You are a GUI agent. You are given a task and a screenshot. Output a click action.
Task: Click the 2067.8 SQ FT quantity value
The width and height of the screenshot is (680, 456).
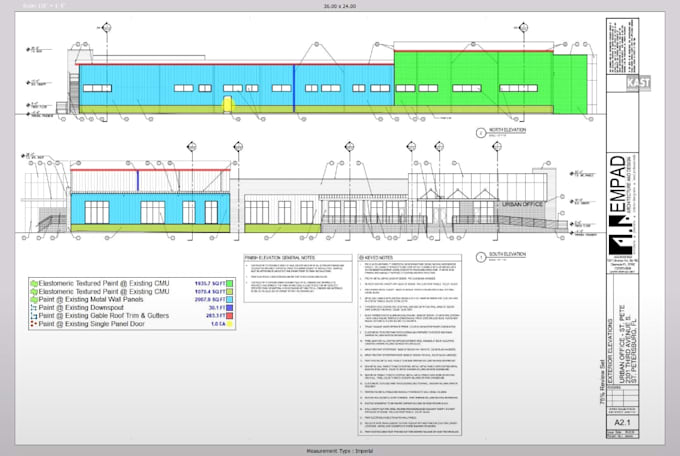click(x=210, y=300)
